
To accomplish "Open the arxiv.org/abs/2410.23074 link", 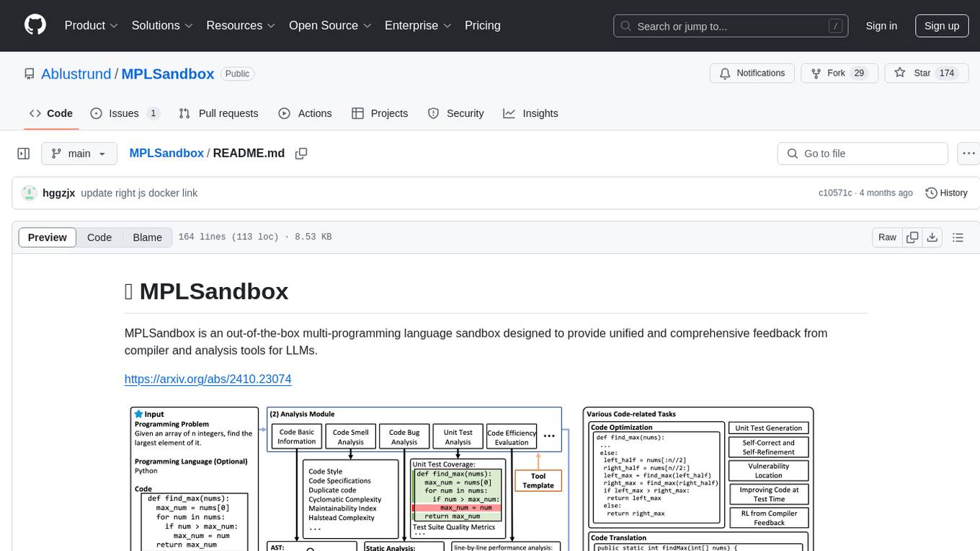I will pyautogui.click(x=208, y=379).
